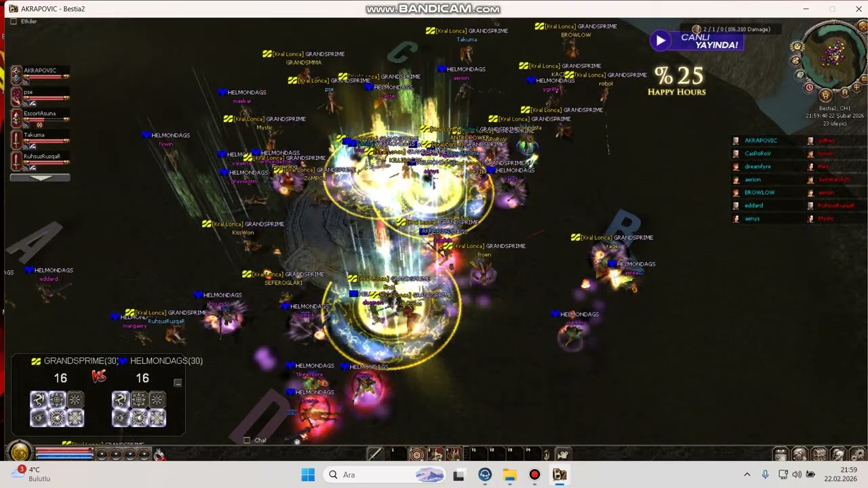Close the minimap with its X button
868x488 pixels.
point(863,27)
